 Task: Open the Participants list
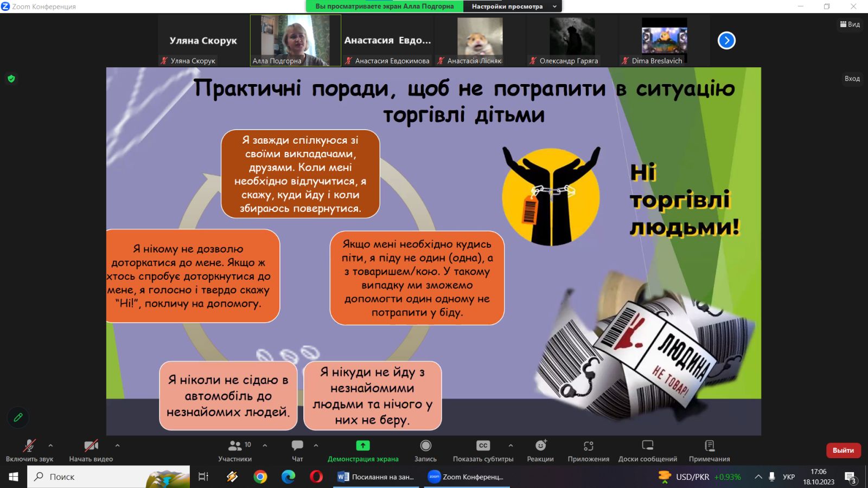[235, 450]
